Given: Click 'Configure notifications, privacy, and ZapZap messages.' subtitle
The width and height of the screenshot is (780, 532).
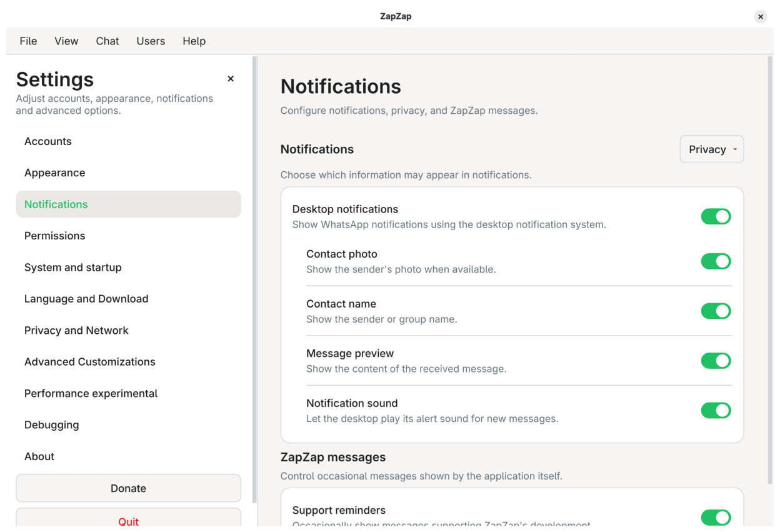Looking at the screenshot, I should coord(409,111).
